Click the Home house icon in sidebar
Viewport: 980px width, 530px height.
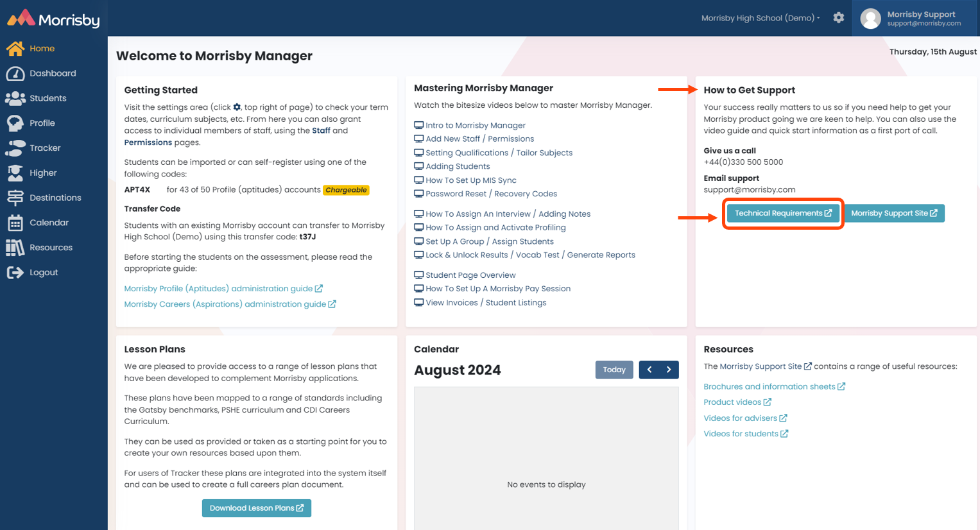(x=15, y=48)
